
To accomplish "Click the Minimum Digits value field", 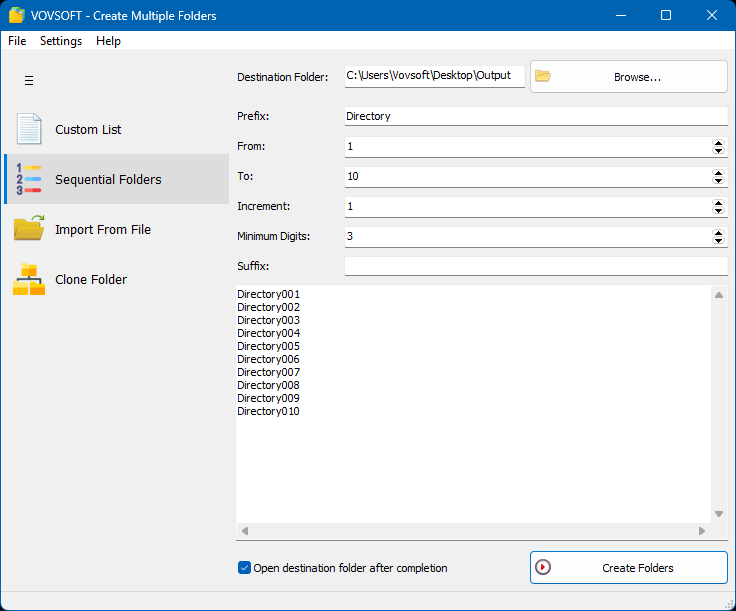I will (528, 237).
